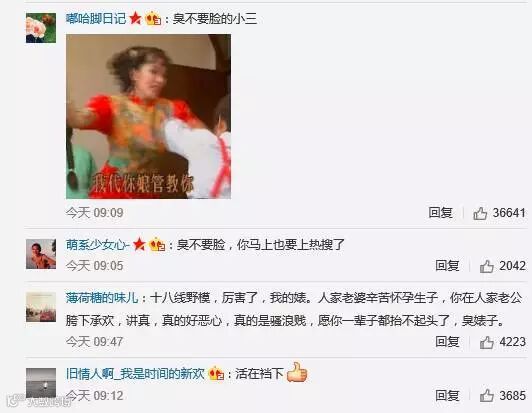Image resolution: width=532 pixels, height=413 pixels.
Task: Click thumbs-up icon beside 2042
Action: pos(487,266)
